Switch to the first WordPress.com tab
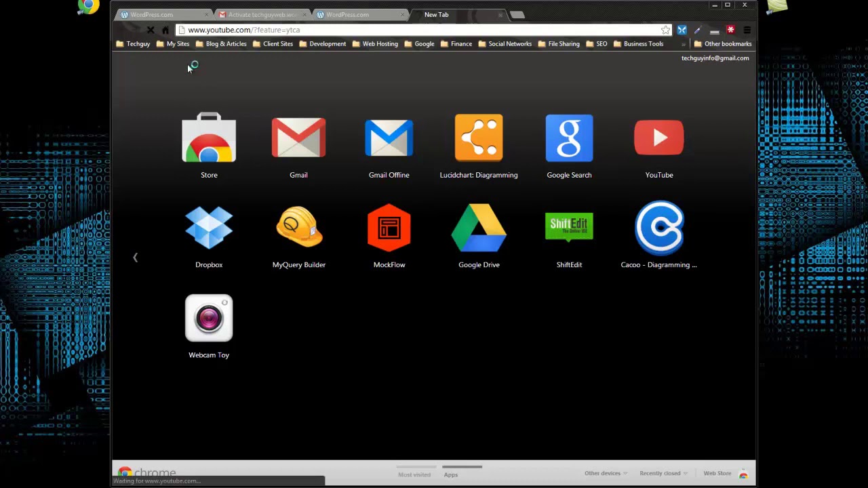Viewport: 868px width, 488px height. (x=163, y=14)
